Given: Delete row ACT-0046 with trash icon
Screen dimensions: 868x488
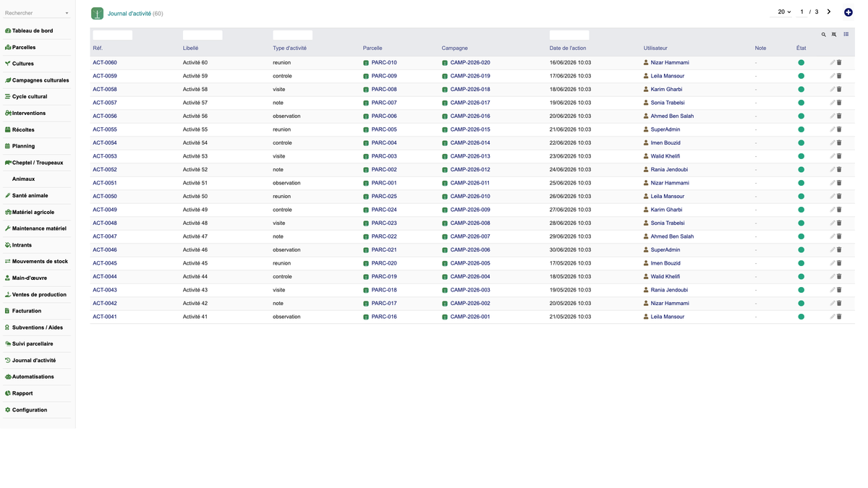Looking at the screenshot, I should [839, 250].
